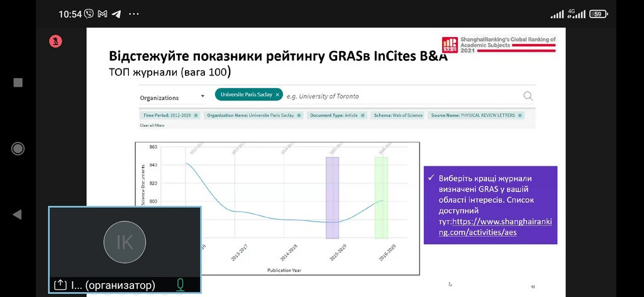Open the shanghairanking.com/activities/aes link

coord(495,227)
